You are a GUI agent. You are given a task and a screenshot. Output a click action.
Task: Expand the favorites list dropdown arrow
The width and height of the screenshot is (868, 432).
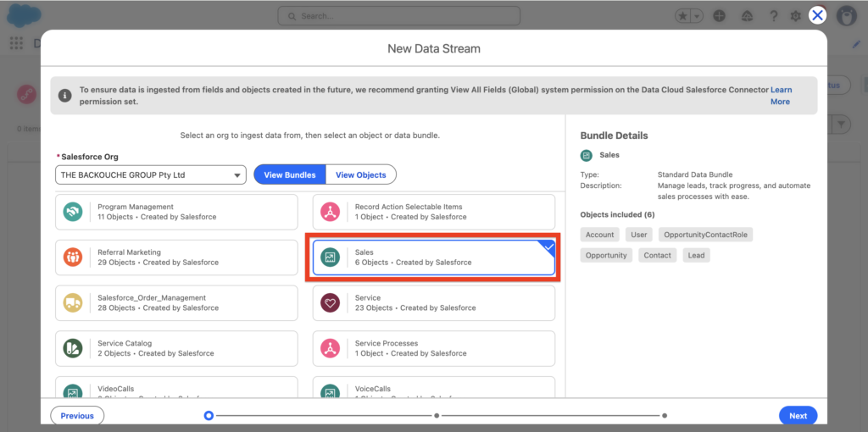pos(697,16)
